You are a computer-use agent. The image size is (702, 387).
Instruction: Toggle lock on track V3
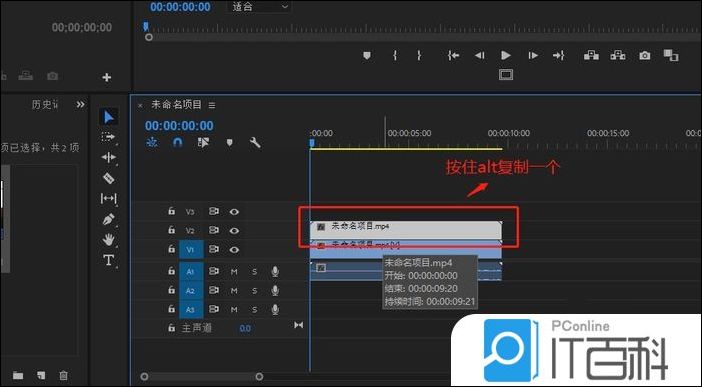[x=171, y=211]
